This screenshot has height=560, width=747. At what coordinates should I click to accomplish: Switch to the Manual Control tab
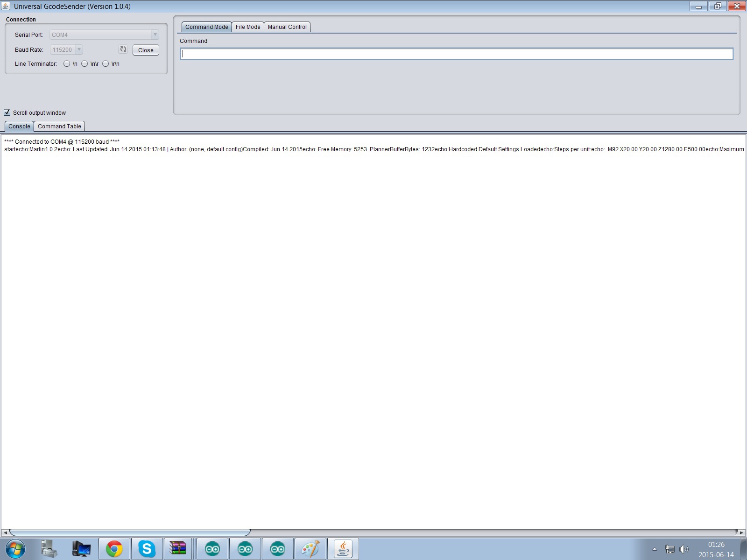pyautogui.click(x=287, y=27)
